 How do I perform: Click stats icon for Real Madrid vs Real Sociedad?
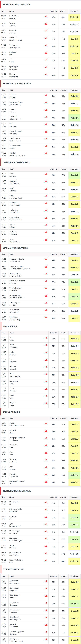point(46,203)
